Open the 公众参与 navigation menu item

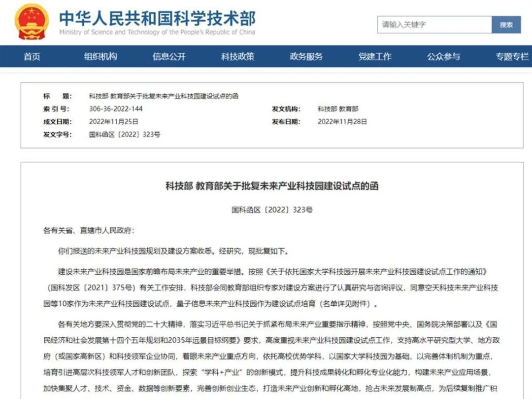point(444,57)
